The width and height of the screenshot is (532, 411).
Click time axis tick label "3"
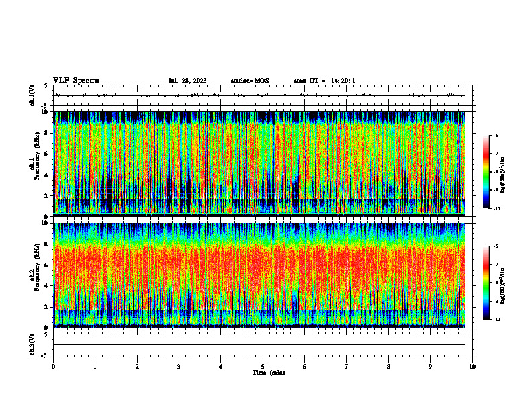pyautogui.click(x=179, y=367)
